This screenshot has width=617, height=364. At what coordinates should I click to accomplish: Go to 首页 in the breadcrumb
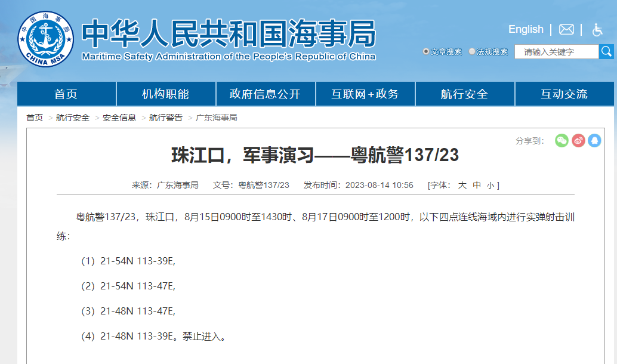[35, 118]
